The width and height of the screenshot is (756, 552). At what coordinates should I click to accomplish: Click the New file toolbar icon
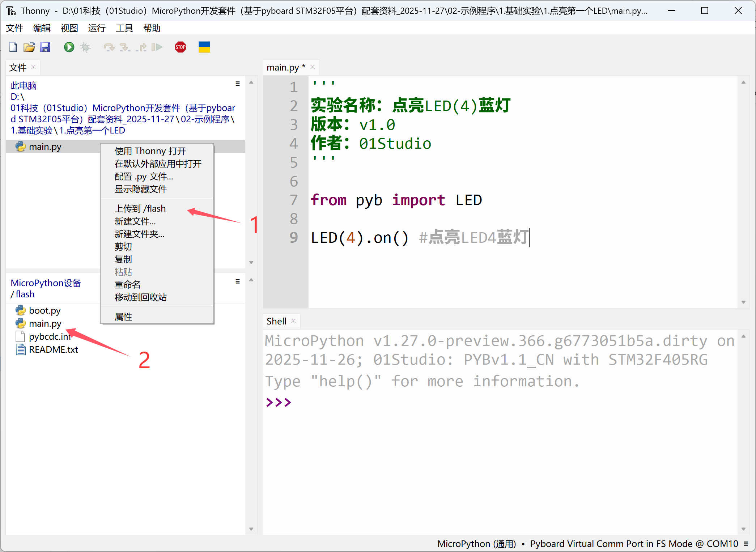[13, 47]
